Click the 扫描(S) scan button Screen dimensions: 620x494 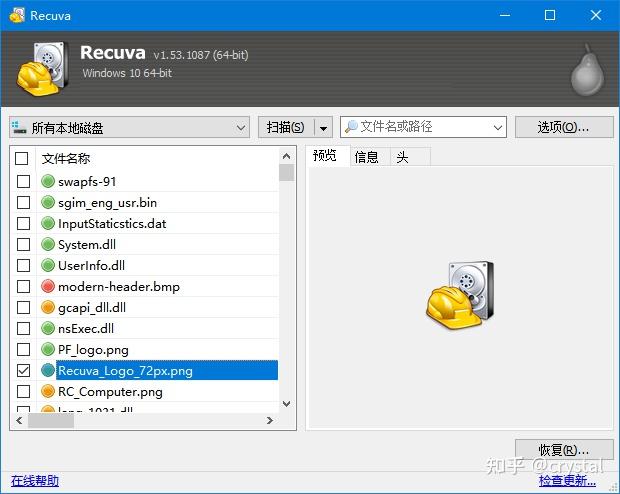pos(285,127)
